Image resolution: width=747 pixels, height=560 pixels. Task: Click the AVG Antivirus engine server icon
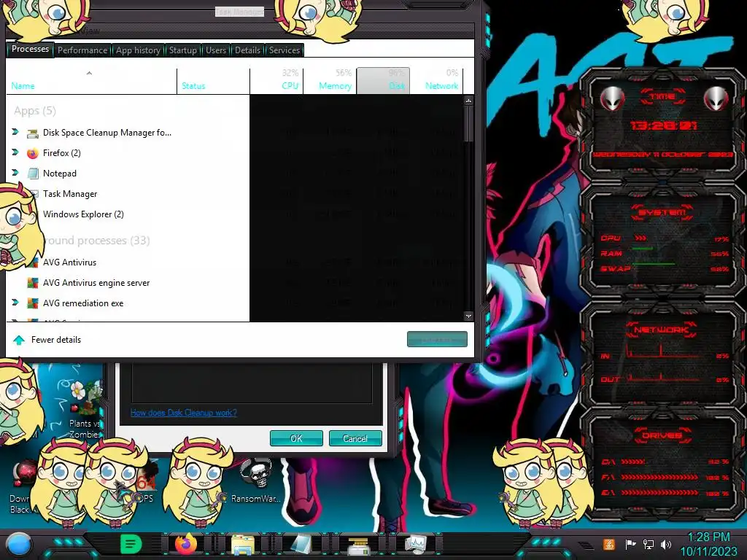tap(32, 283)
